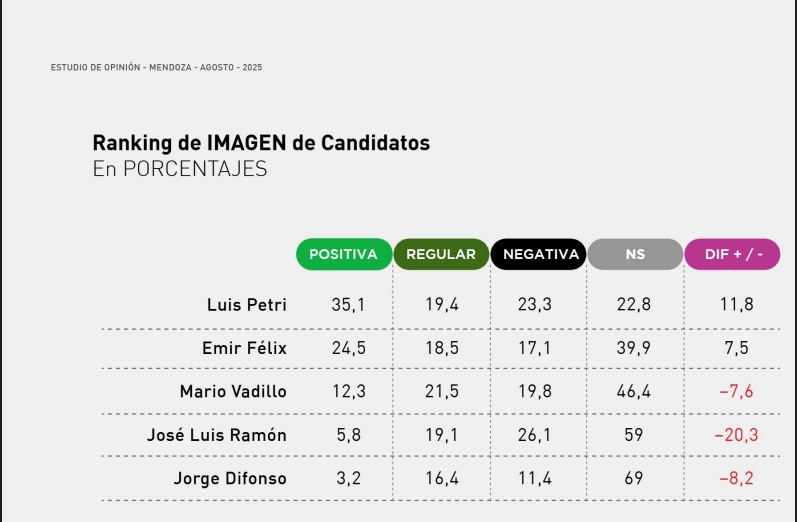This screenshot has width=797, height=522.
Task: Click the gray NS header pill
Action: tap(635, 254)
